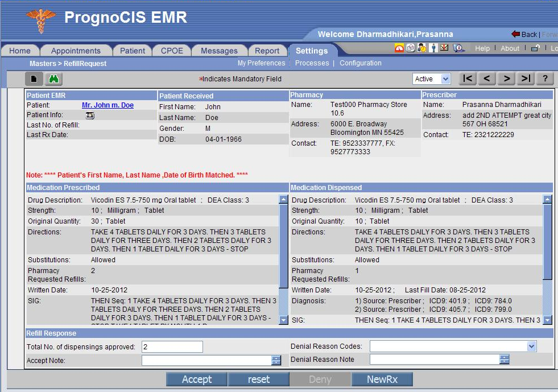Open the dashboard gauge icon

(399, 48)
